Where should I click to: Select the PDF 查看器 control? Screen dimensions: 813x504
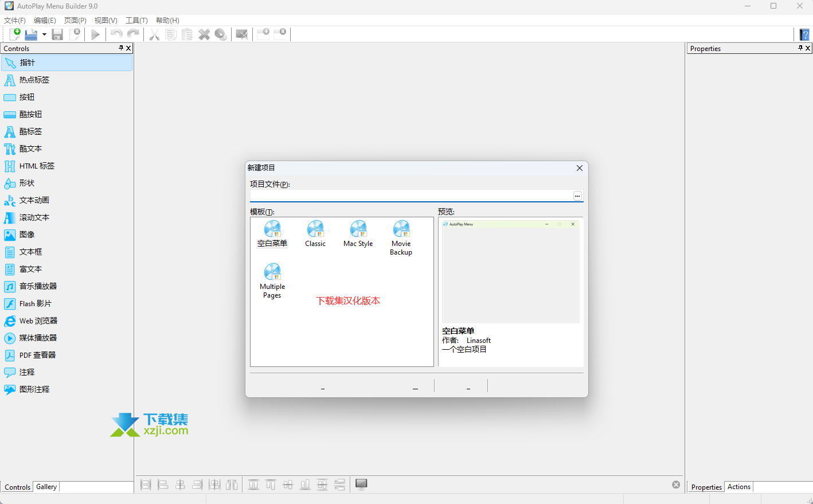point(67,355)
